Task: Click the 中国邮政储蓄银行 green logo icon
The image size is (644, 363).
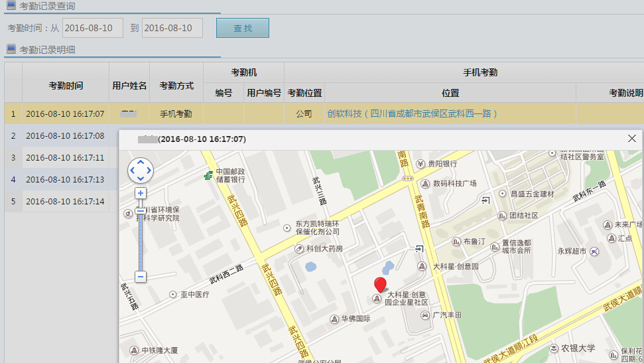Action: 208,175
